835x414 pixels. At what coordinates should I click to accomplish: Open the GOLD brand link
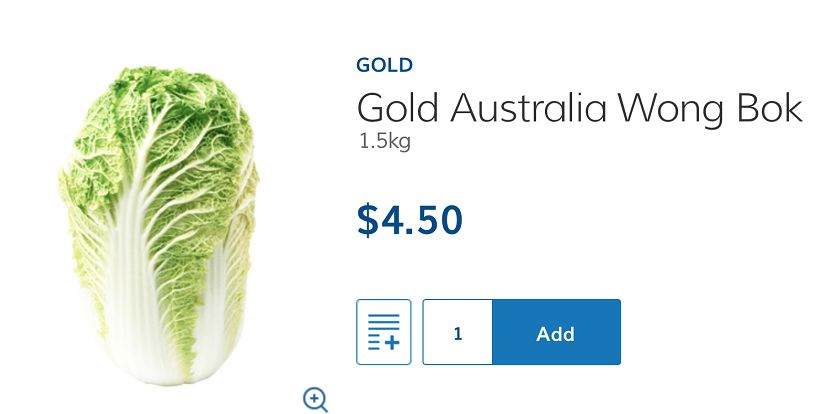click(384, 65)
